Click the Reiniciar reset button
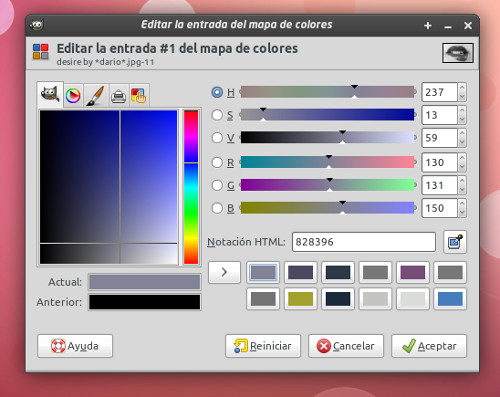This screenshot has width=500, height=397. pyautogui.click(x=263, y=346)
